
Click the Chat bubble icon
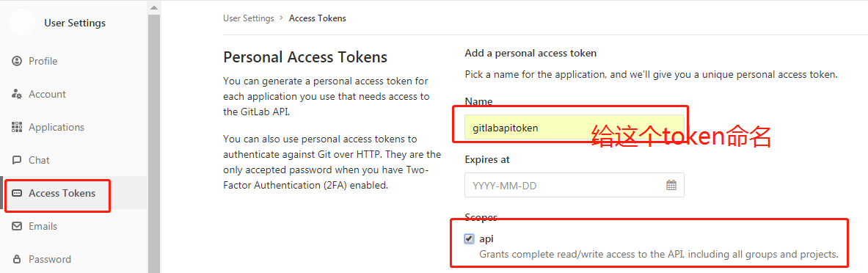point(17,160)
